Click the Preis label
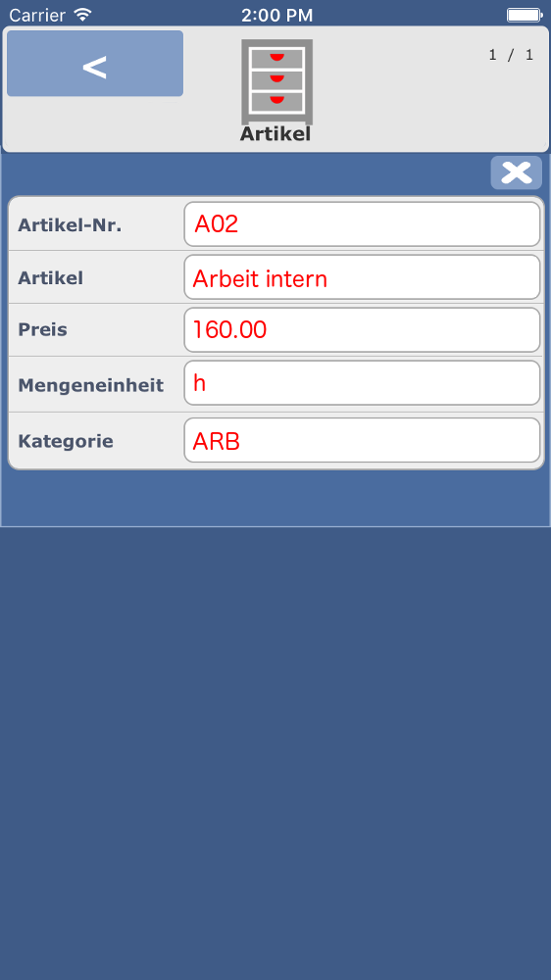 pos(42,330)
